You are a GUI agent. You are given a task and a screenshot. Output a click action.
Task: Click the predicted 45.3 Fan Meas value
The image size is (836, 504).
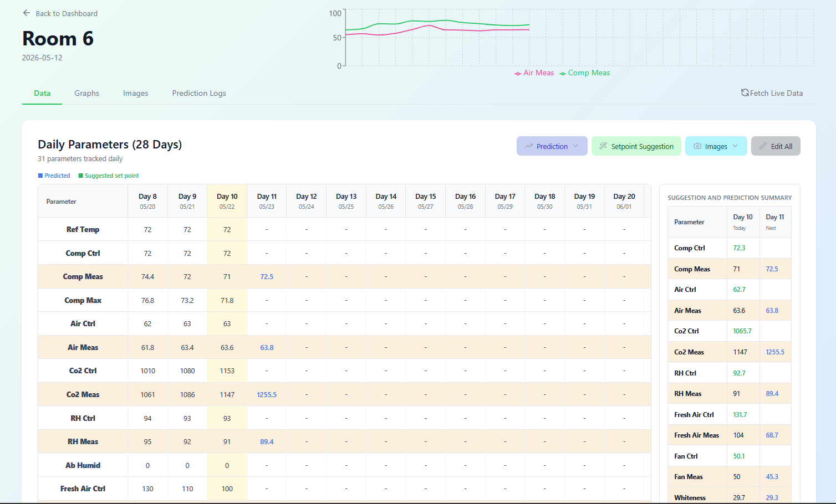772,476
